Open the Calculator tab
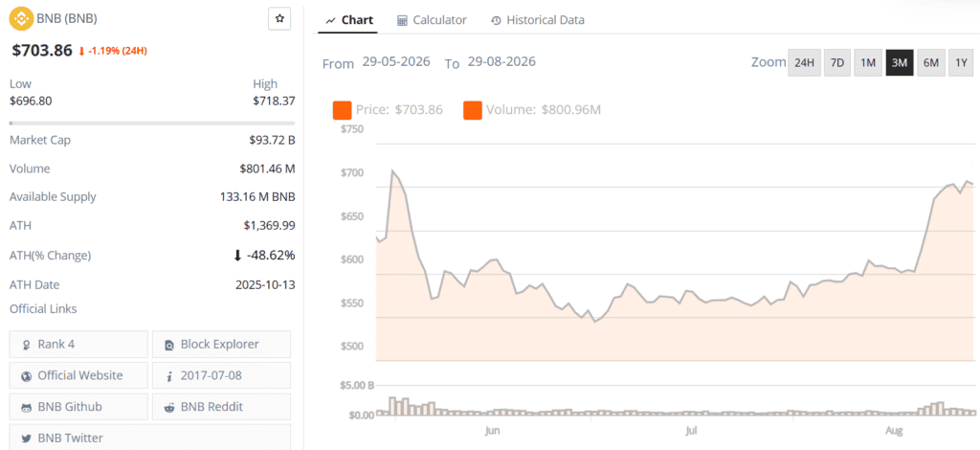The width and height of the screenshot is (980, 450). [432, 20]
